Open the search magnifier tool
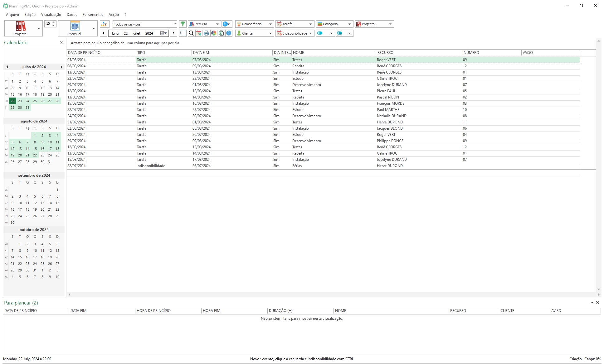 click(x=191, y=33)
